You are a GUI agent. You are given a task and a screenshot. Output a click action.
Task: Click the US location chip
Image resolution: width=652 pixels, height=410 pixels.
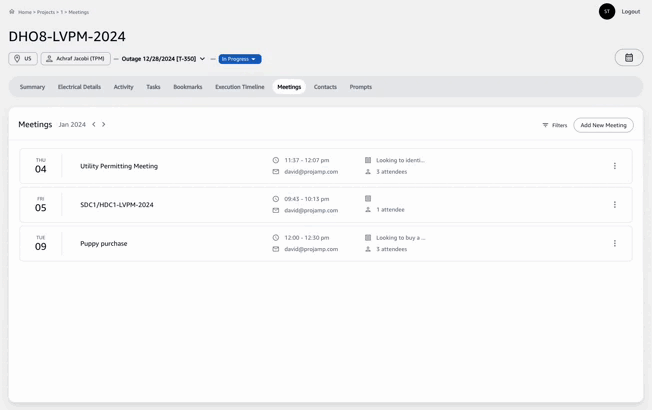(23, 59)
